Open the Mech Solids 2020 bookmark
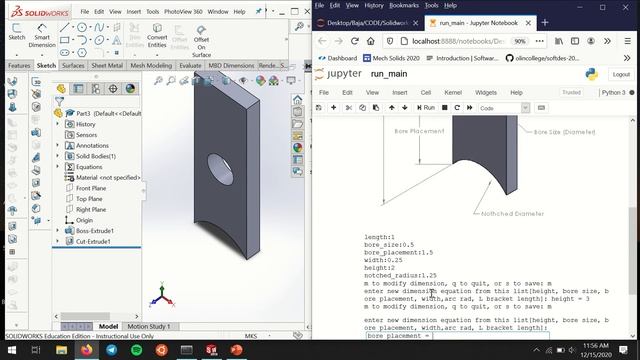Viewport: 640px width, 360px height. tap(391, 58)
